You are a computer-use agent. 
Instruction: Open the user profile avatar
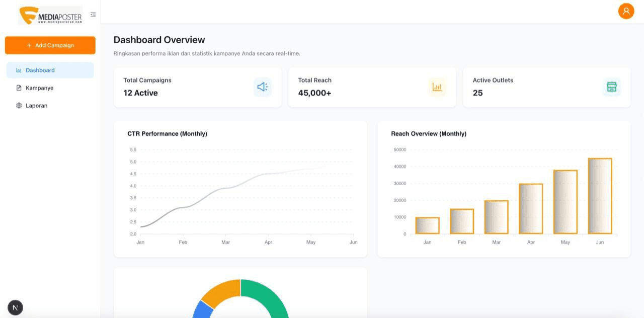(626, 11)
